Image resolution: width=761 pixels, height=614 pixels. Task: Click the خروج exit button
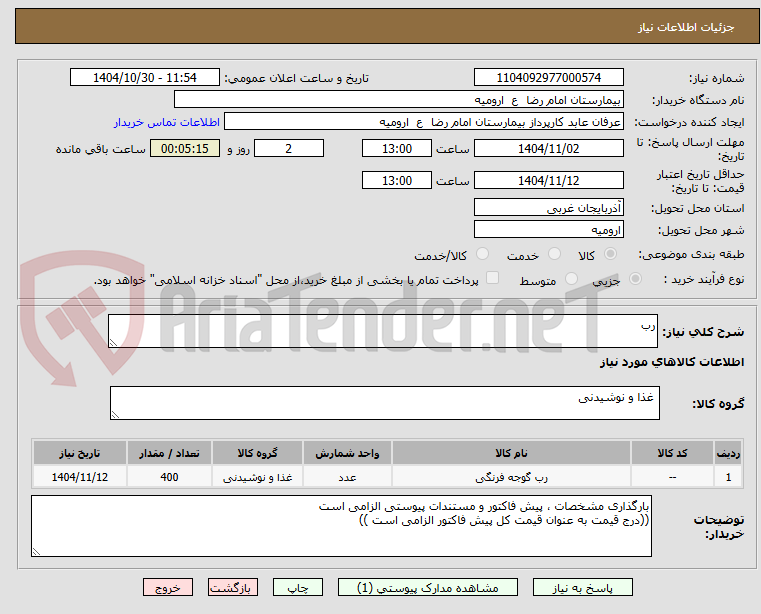(x=168, y=587)
